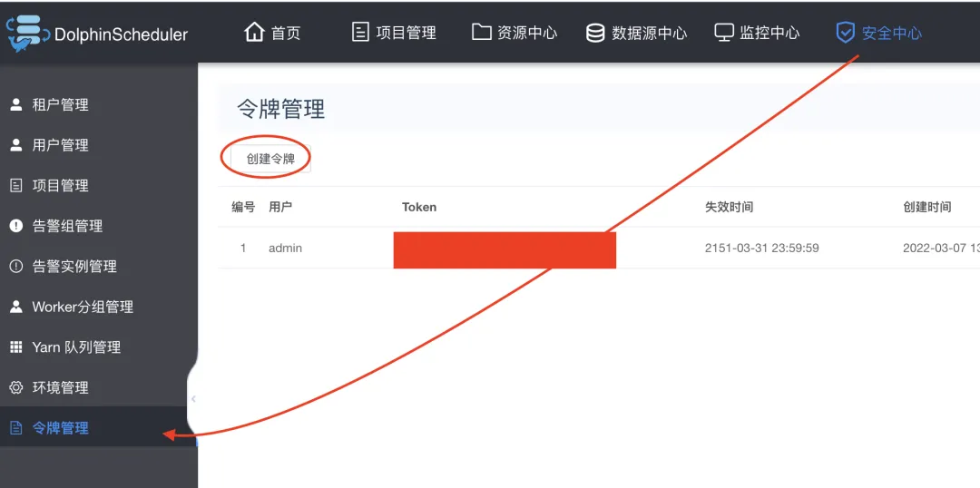Select the 安全中心 tab

(878, 33)
